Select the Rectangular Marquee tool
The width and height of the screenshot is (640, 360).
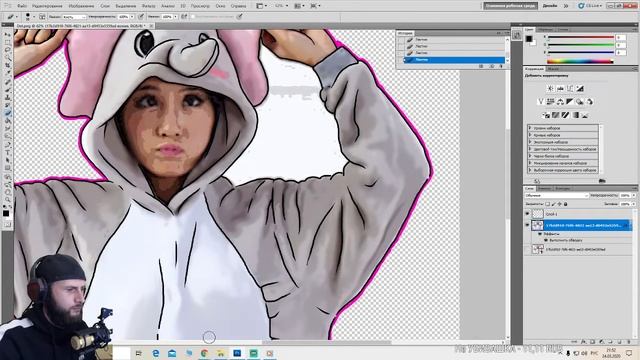tap(8, 42)
